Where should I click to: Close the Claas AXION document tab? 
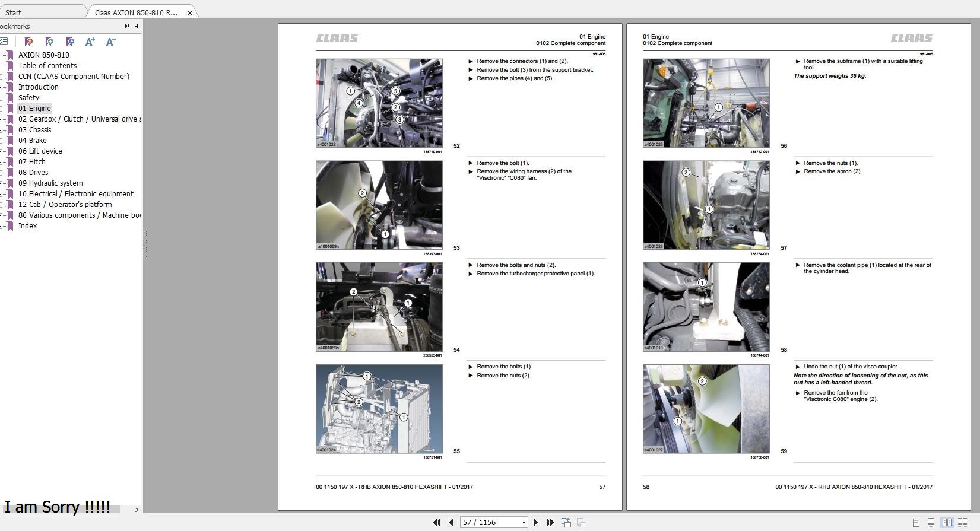pos(190,13)
